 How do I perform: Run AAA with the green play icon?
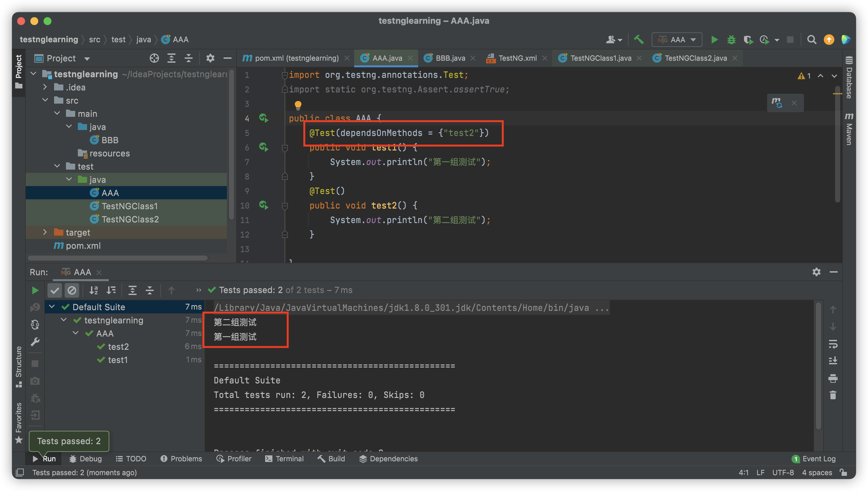point(714,40)
